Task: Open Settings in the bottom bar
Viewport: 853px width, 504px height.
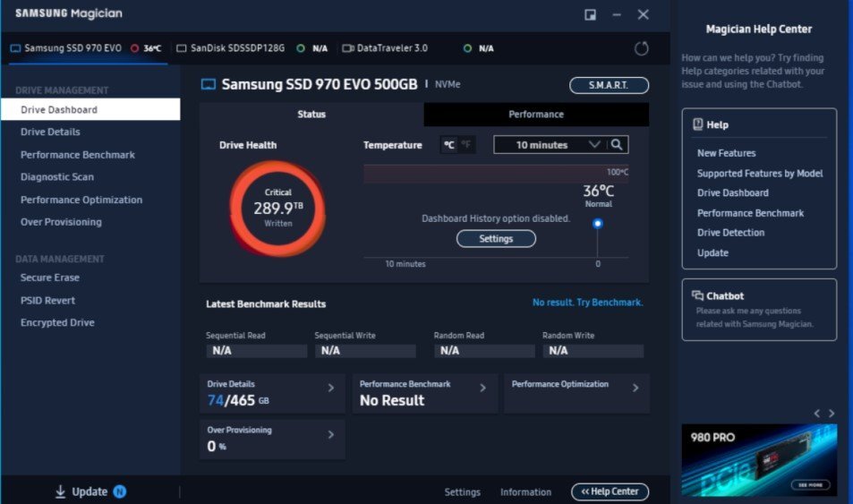Action: [x=462, y=492]
